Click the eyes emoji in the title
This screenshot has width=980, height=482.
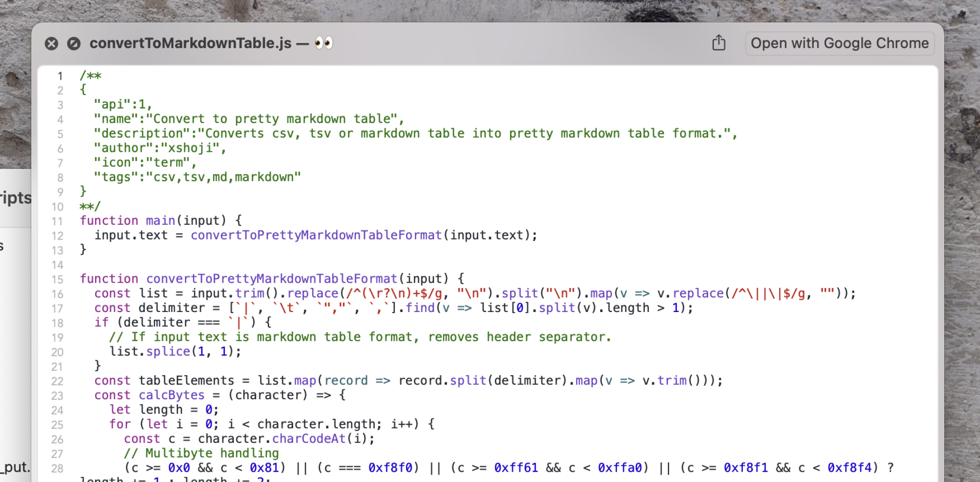coord(324,43)
